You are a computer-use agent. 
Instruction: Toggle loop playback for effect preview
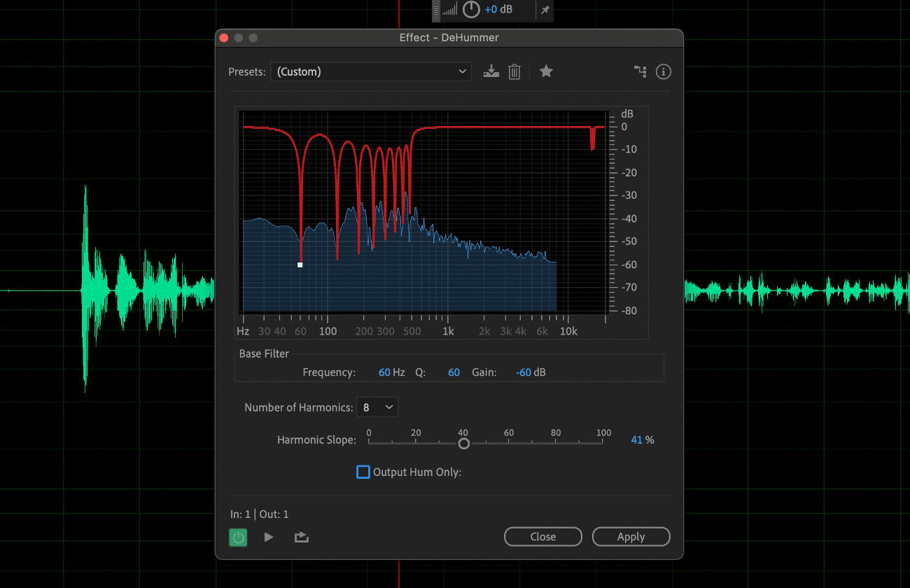tap(301, 537)
